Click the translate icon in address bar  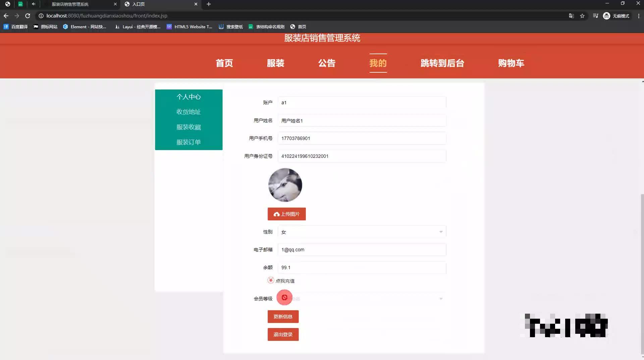tap(571, 16)
